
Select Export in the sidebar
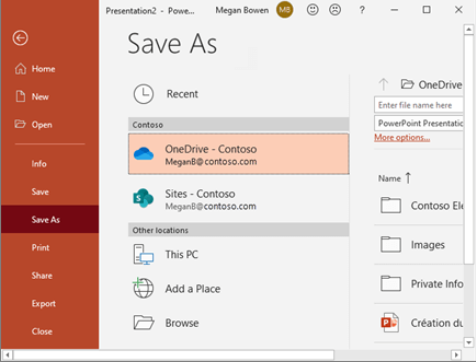click(44, 304)
